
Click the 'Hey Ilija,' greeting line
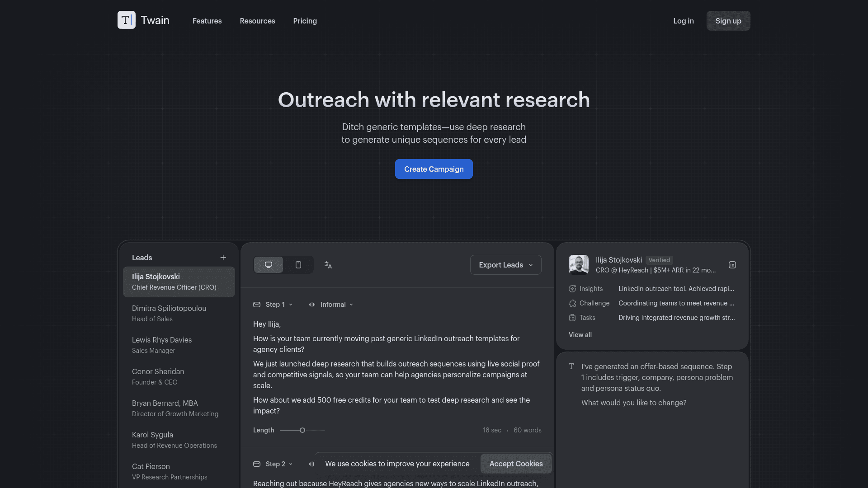point(267,324)
